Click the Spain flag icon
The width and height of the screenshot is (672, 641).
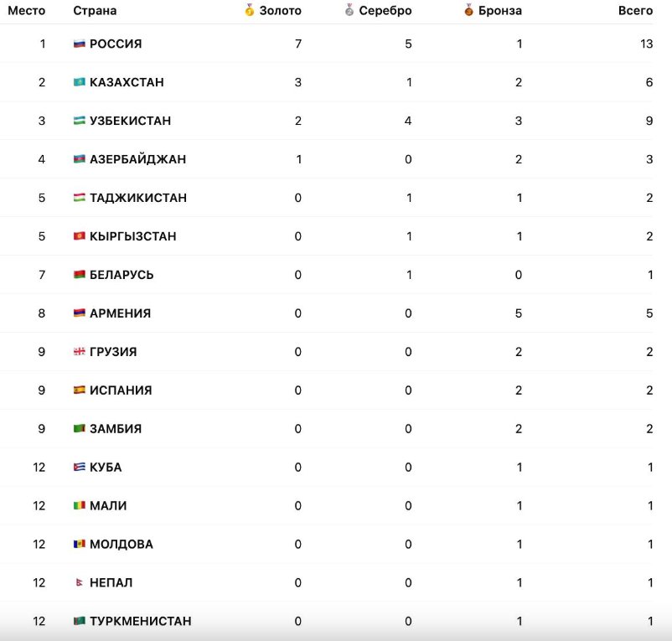tap(80, 390)
